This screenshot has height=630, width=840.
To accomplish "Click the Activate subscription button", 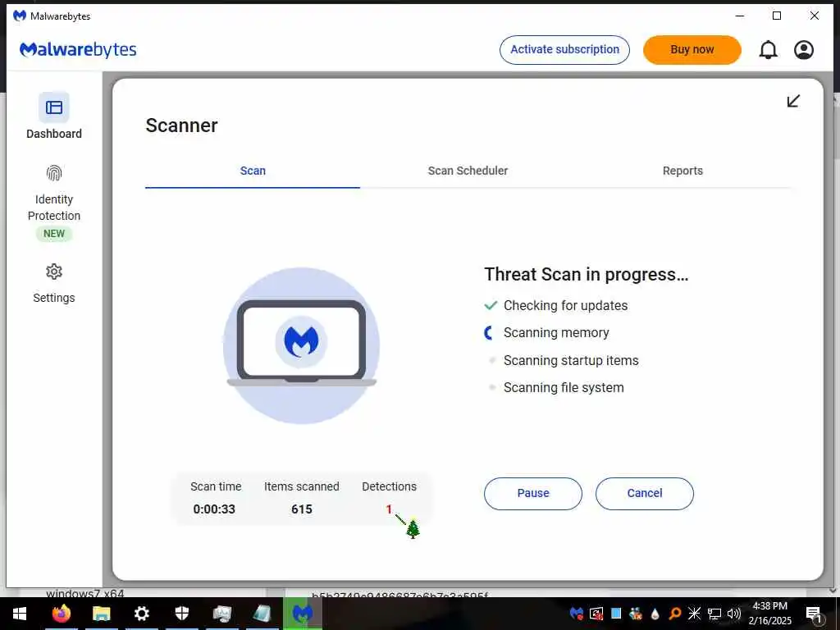I will click(x=564, y=50).
